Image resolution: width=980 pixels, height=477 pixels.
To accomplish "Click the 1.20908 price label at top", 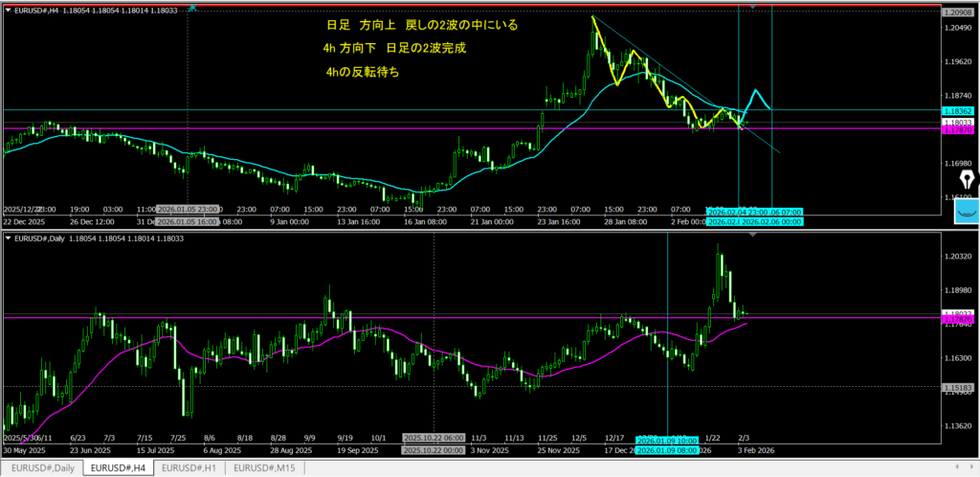I will (x=958, y=10).
